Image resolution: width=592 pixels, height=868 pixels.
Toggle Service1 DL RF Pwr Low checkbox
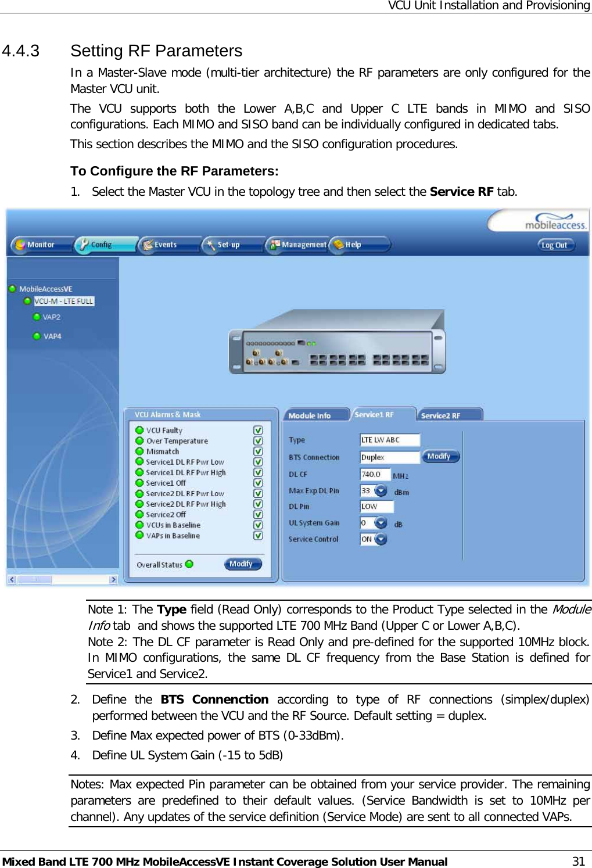point(258,462)
